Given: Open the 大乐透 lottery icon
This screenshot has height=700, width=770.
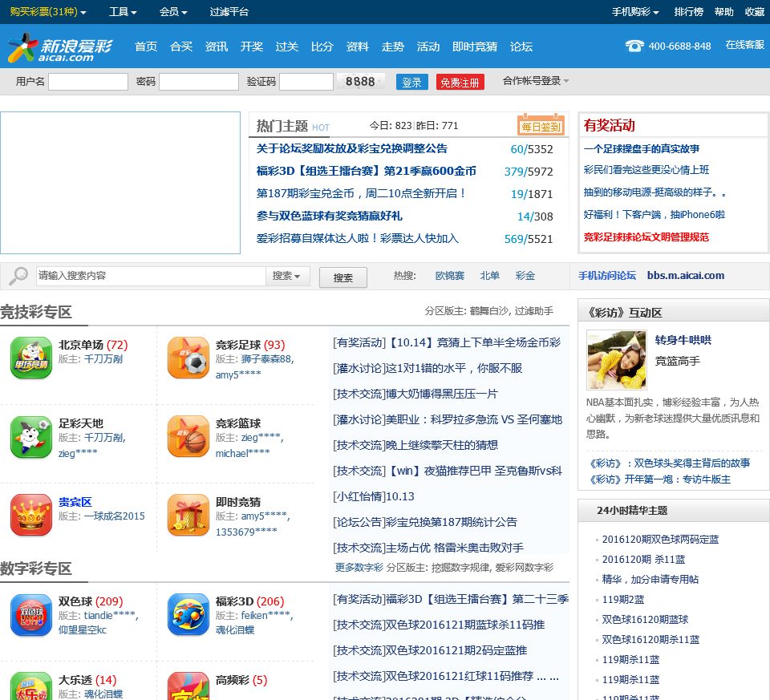Looking at the screenshot, I should click(x=31, y=686).
